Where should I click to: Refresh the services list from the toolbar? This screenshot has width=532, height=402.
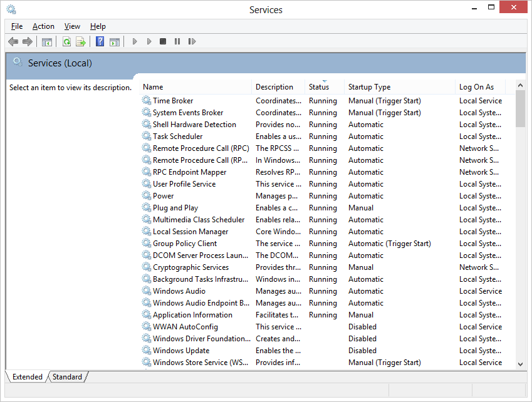(x=67, y=42)
